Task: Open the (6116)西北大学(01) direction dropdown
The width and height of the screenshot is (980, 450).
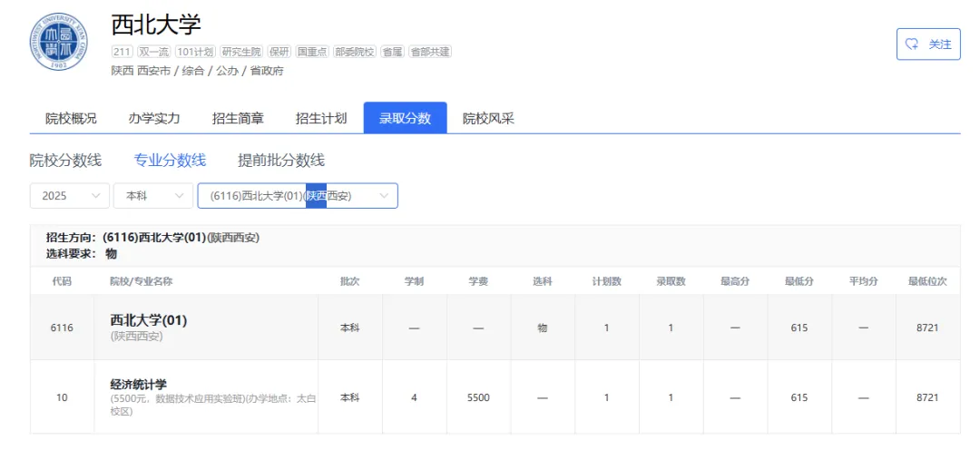Action: (x=298, y=196)
